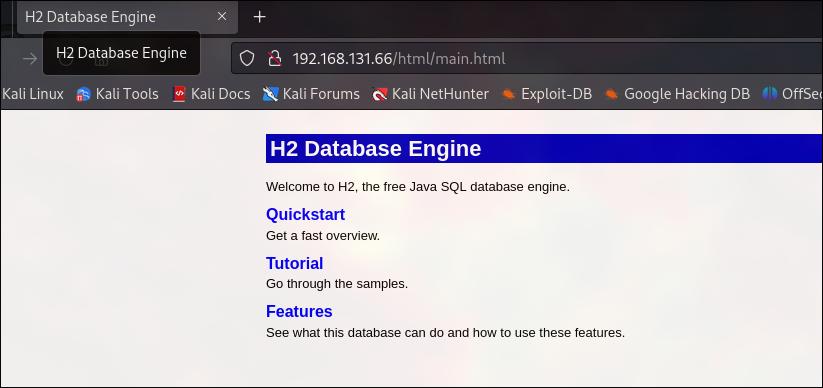This screenshot has height=388, width=823.
Task: Open the Tutorial link
Action: (x=294, y=263)
